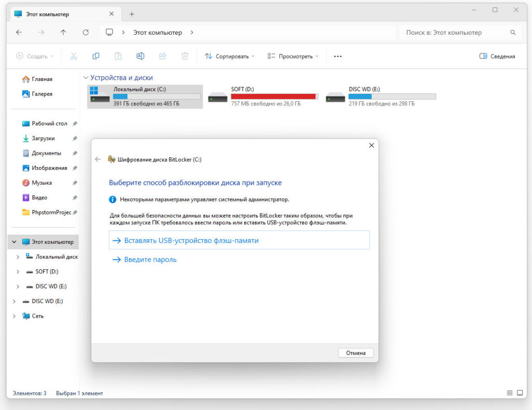Click the Explorer forward arrow
Viewport: 532px width, 410px height.
[41, 32]
